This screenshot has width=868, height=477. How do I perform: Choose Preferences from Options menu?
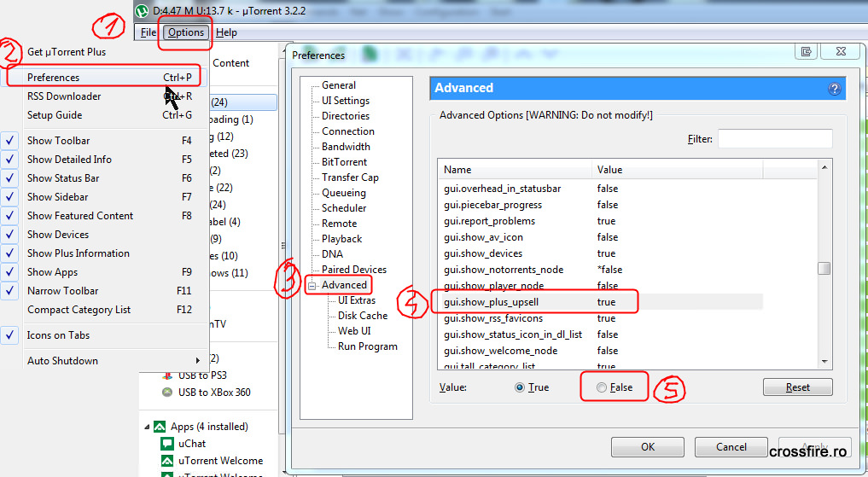103,78
